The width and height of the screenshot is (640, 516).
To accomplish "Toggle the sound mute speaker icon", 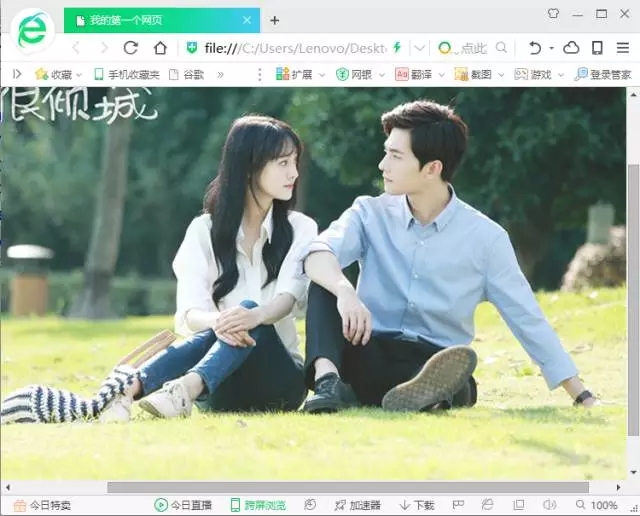I will 549,505.
